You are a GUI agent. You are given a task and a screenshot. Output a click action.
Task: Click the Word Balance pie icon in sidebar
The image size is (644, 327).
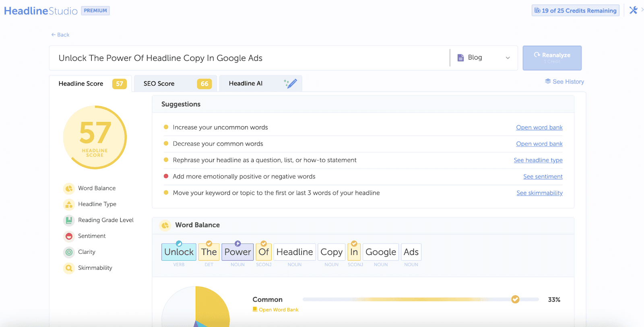pyautogui.click(x=69, y=188)
